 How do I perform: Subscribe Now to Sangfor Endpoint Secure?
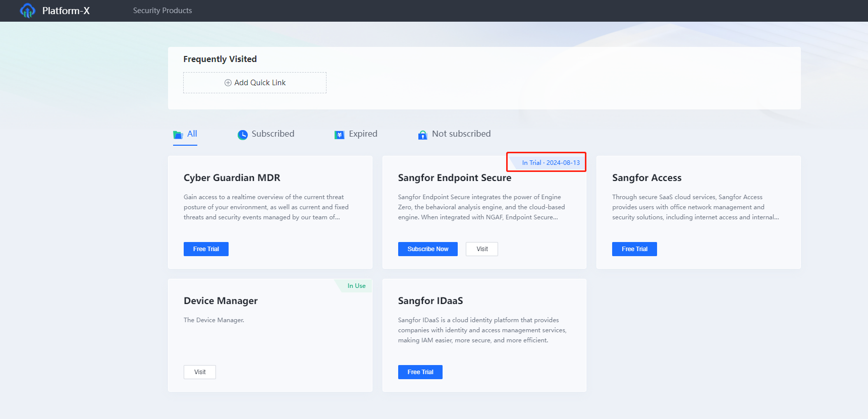[428, 249]
